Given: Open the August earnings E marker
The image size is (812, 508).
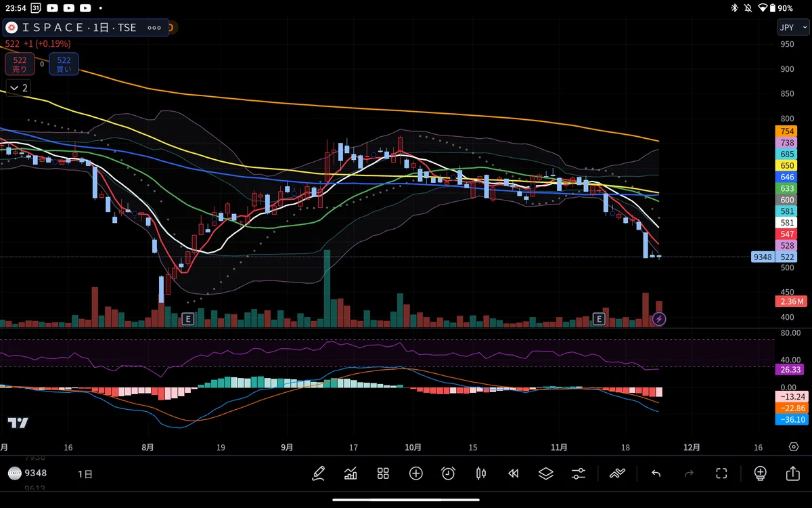Looking at the screenshot, I should [x=187, y=318].
